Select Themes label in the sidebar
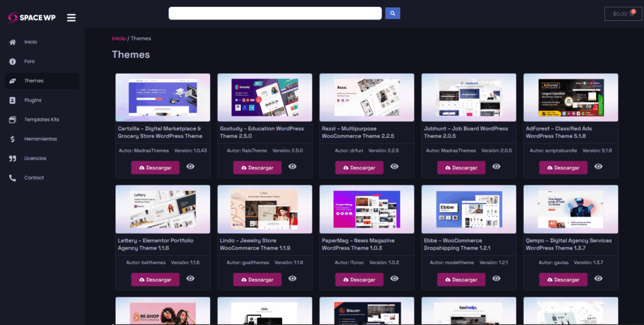This screenshot has height=325, width=644. [34, 81]
